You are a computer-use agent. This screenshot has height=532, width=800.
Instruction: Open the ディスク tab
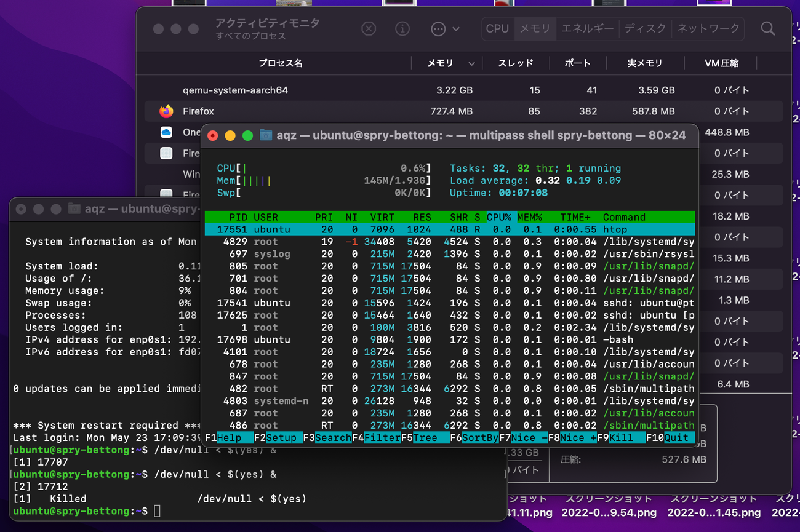(x=645, y=29)
